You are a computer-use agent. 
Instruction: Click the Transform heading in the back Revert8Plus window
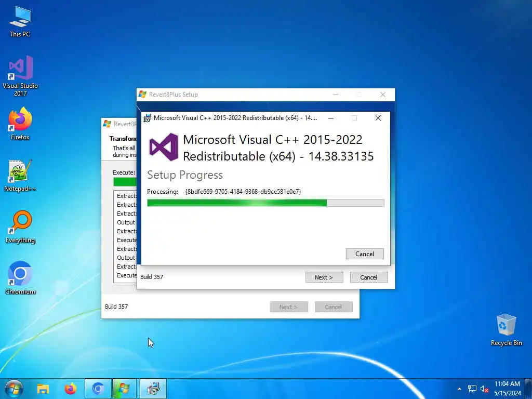point(123,138)
